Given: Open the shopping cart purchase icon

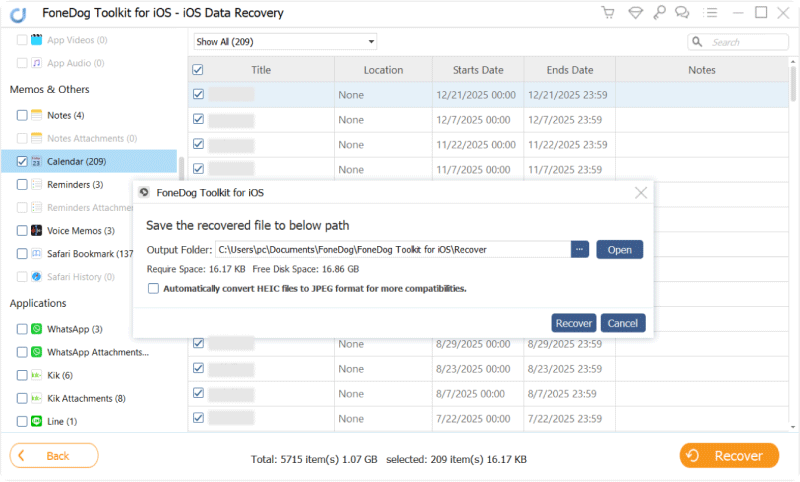Looking at the screenshot, I should (x=607, y=13).
